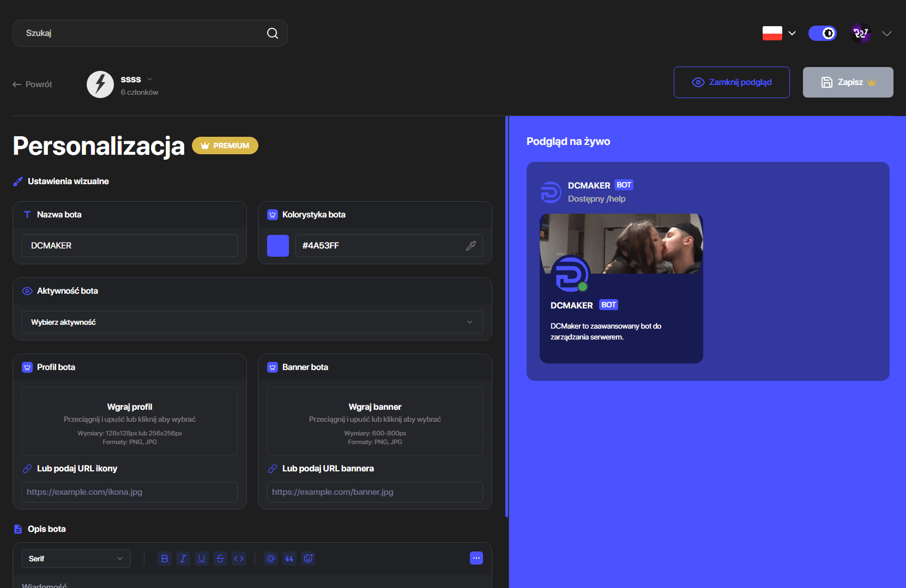The width and height of the screenshot is (906, 588).
Task: Insert a mention with @ icon
Action: 271,559
